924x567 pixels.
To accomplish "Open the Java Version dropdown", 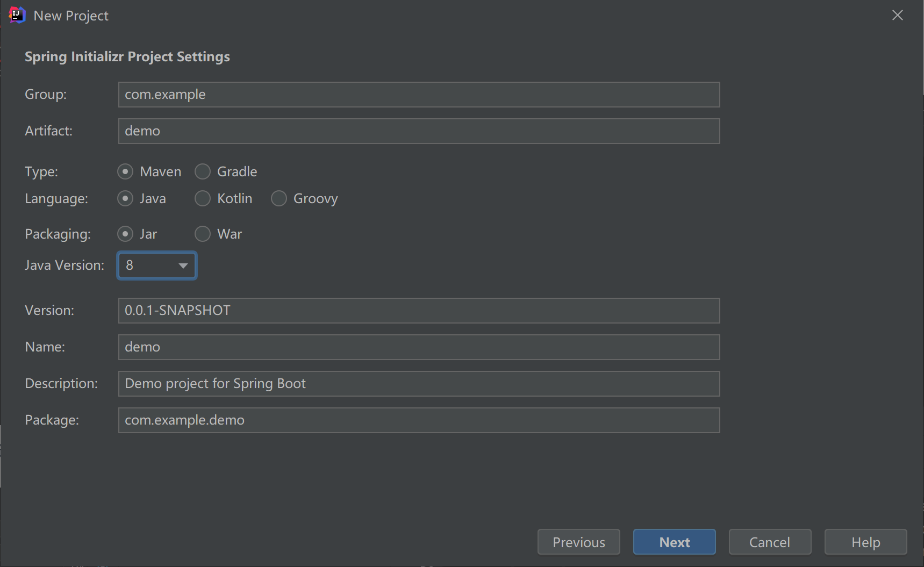I will coord(157,265).
